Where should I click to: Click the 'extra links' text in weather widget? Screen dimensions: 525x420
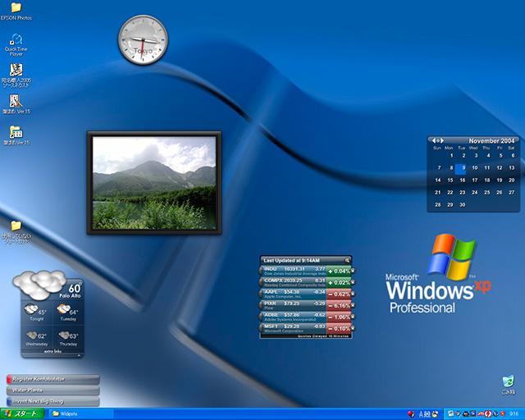click(x=52, y=351)
